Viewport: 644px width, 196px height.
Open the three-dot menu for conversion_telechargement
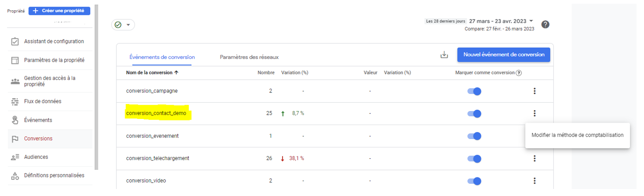point(535,159)
